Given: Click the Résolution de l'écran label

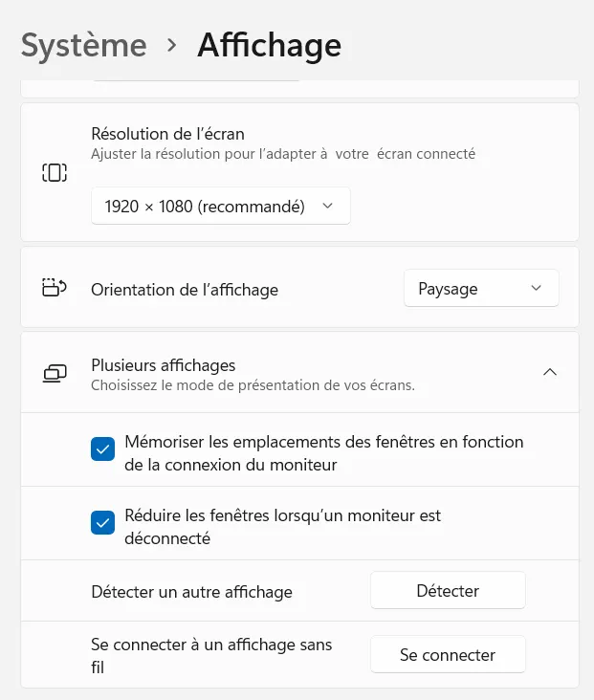Looking at the screenshot, I should tap(167, 134).
